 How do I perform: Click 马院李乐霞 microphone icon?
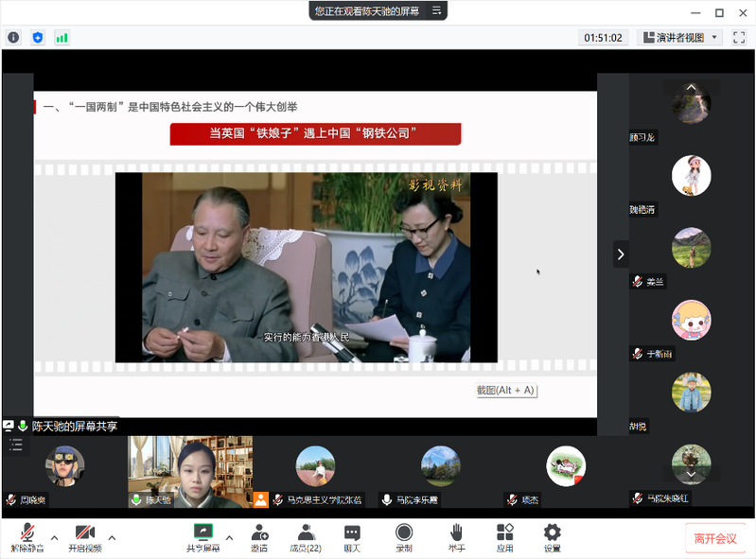[387, 499]
